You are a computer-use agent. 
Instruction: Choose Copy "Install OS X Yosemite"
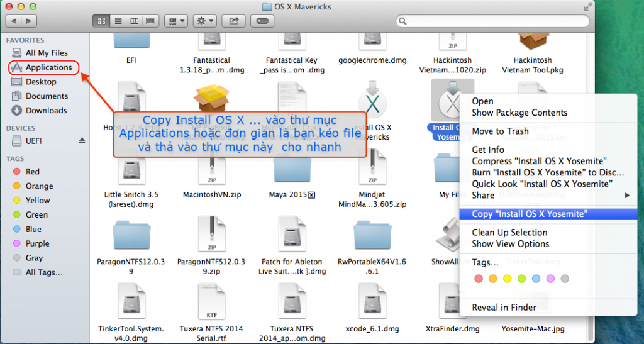(x=548, y=214)
